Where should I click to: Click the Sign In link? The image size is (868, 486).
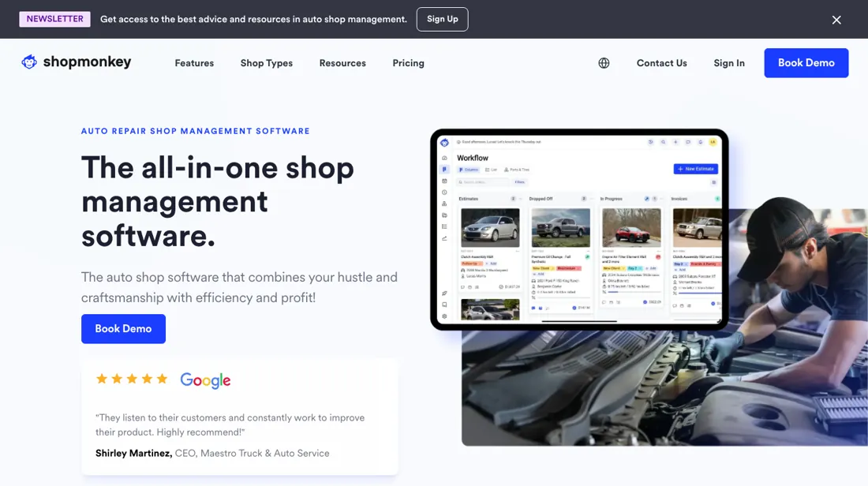[x=729, y=63]
